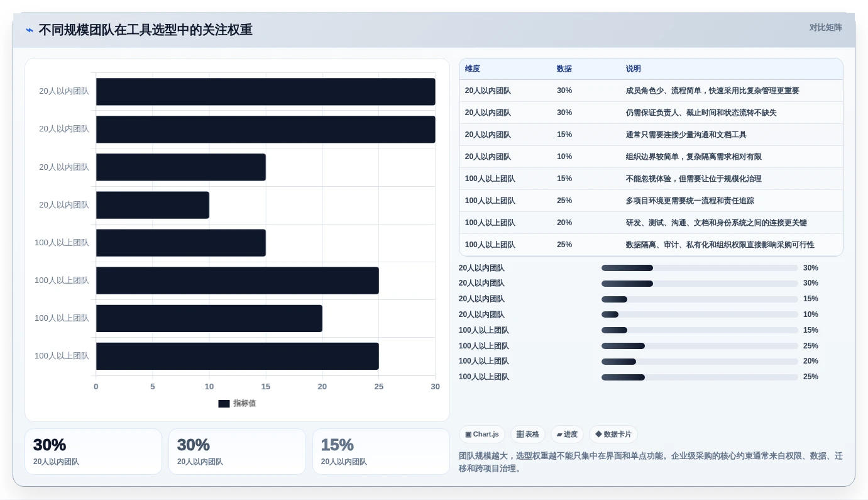Image resolution: width=868 pixels, height=500 pixels.
Task: Click the 15% summary card
Action: point(381,452)
